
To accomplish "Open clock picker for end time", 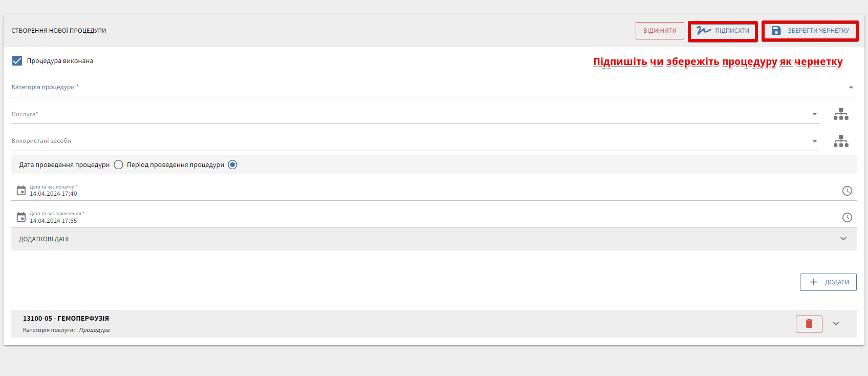I will [847, 218].
